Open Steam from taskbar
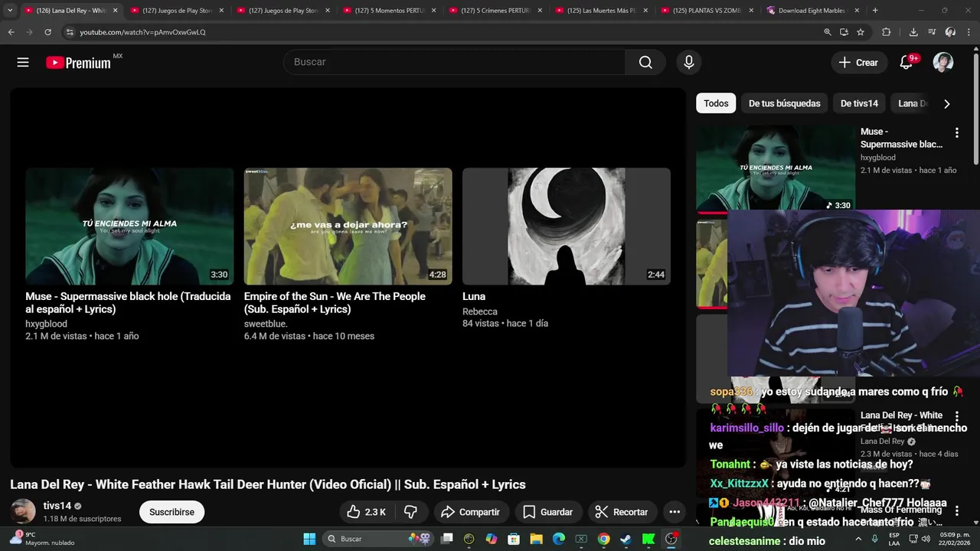The width and height of the screenshot is (980, 551). pyautogui.click(x=626, y=539)
